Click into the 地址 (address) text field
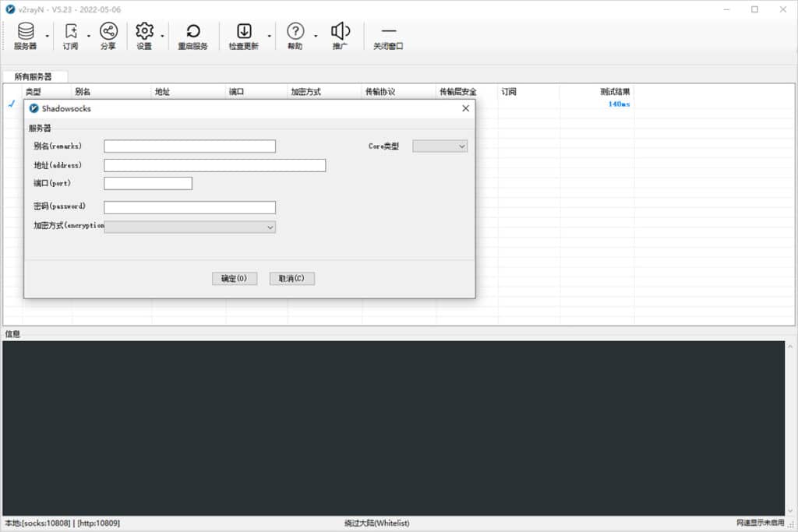This screenshot has height=532, width=798. point(214,165)
